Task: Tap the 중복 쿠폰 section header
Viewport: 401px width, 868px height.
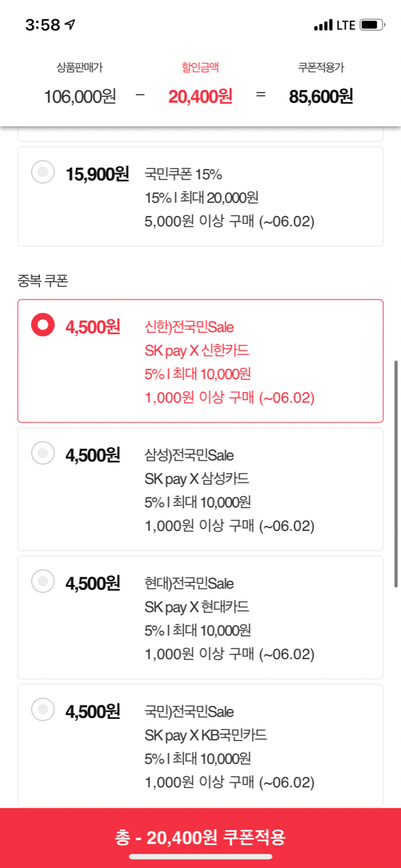Action: [x=43, y=281]
